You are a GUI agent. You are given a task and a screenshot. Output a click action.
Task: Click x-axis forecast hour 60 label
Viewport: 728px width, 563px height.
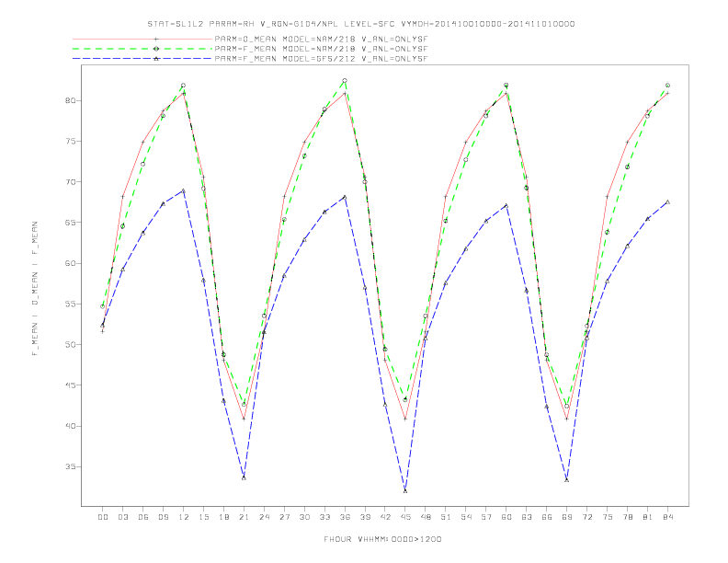(506, 517)
